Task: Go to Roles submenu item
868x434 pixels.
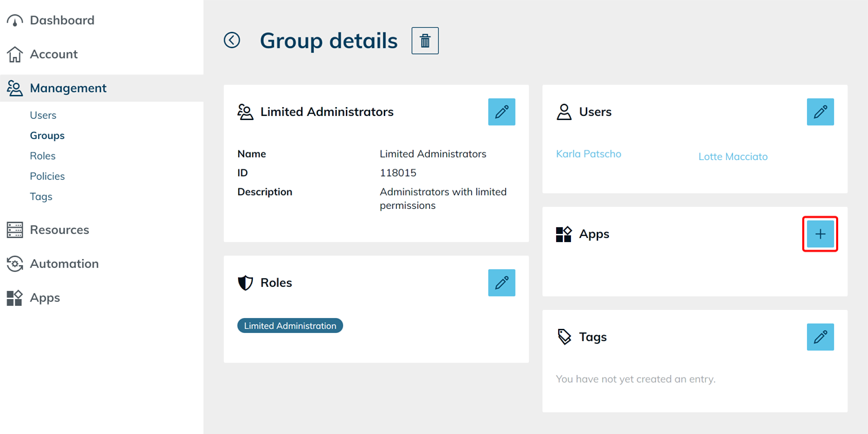Action: pos(43,156)
